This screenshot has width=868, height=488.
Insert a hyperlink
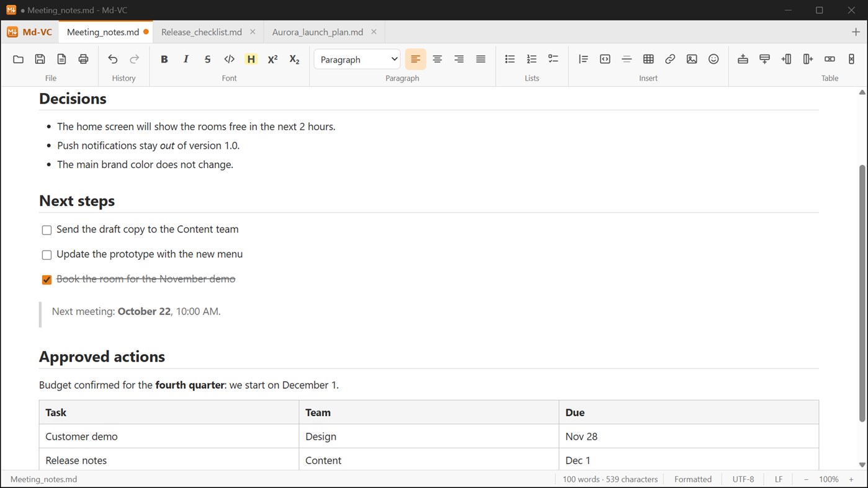point(670,59)
